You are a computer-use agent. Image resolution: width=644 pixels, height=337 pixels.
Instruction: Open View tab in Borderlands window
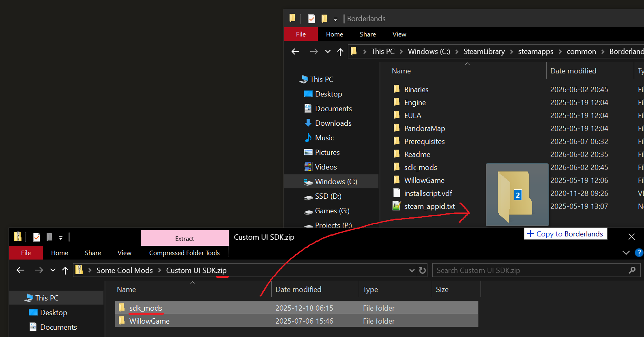399,34
